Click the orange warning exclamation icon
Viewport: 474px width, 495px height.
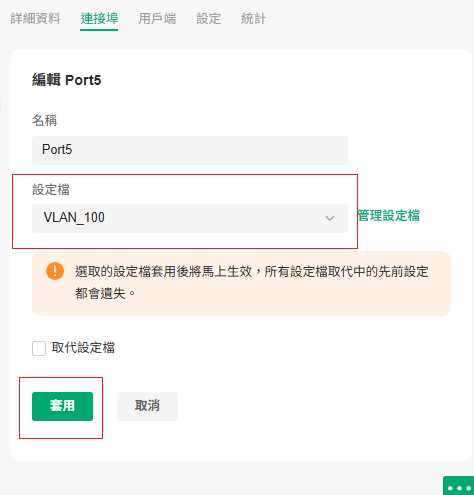pyautogui.click(x=55, y=271)
